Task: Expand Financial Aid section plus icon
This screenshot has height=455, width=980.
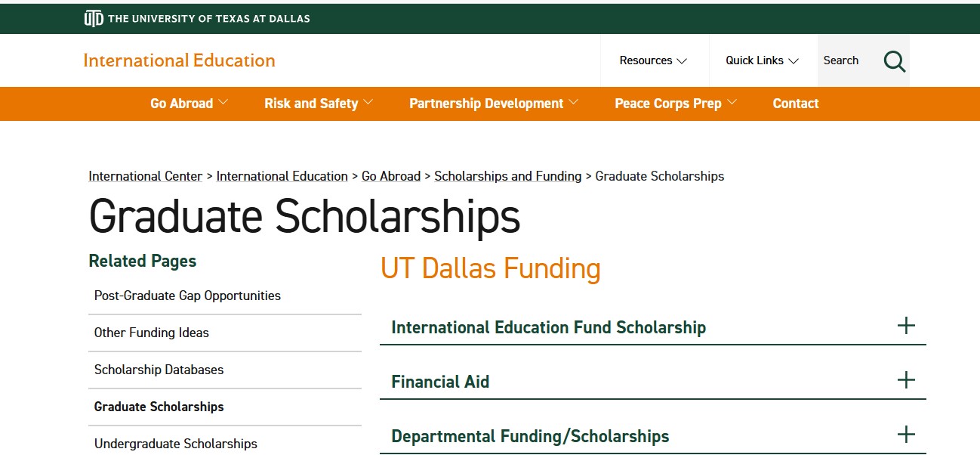Action: click(905, 380)
